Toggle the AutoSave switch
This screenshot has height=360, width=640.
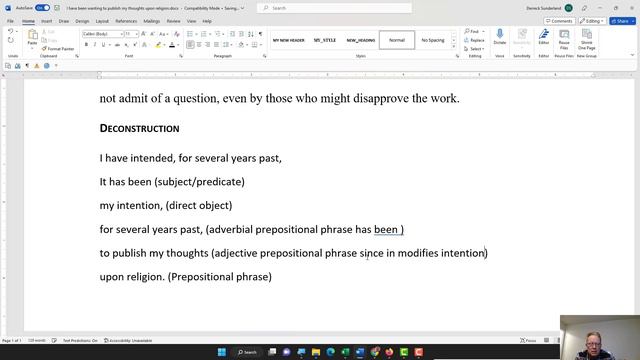coord(42,8)
